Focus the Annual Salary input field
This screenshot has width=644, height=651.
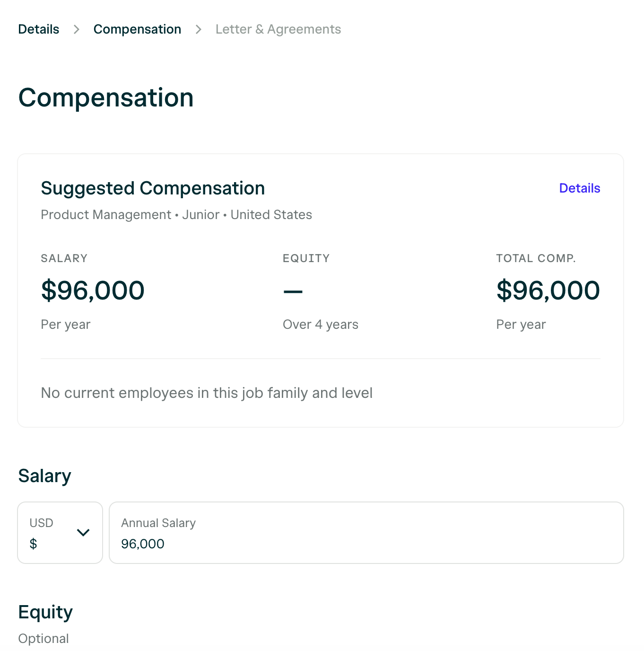tap(366, 533)
